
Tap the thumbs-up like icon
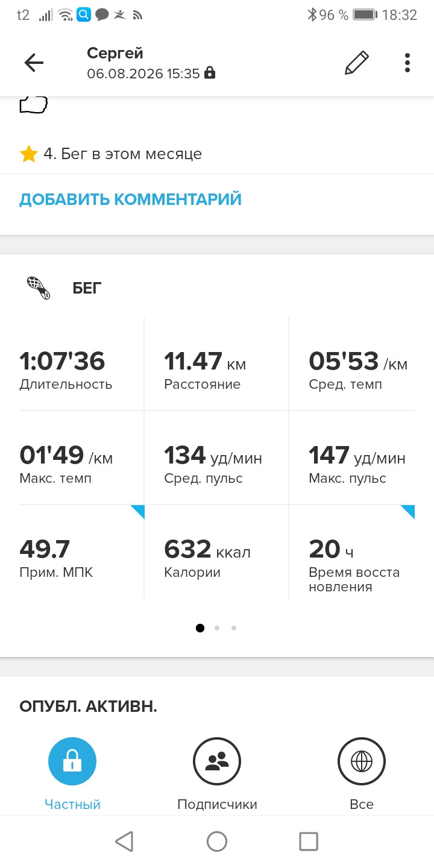point(34,105)
